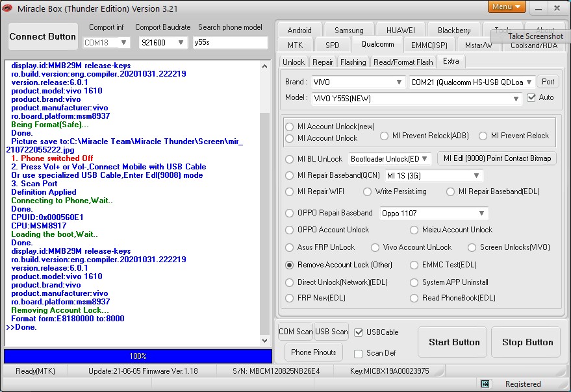Enable the Scan Def checkbox
The height and width of the screenshot is (392, 571).
click(x=359, y=354)
